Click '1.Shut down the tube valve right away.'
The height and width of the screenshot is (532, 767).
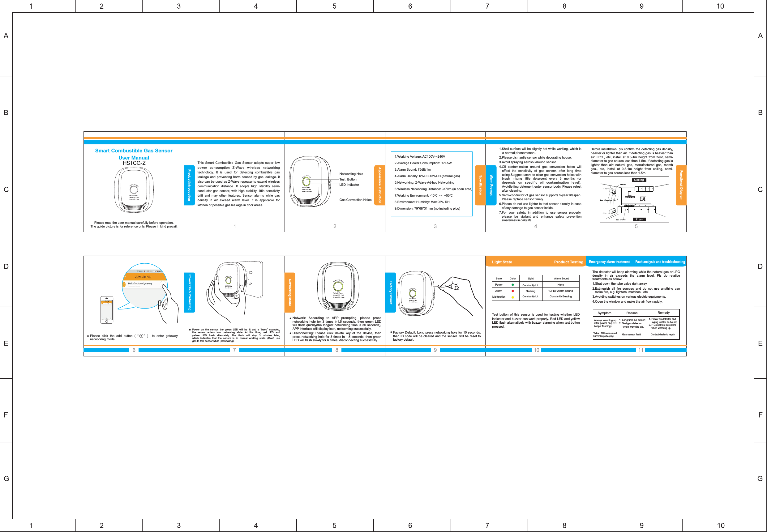coord(620,284)
